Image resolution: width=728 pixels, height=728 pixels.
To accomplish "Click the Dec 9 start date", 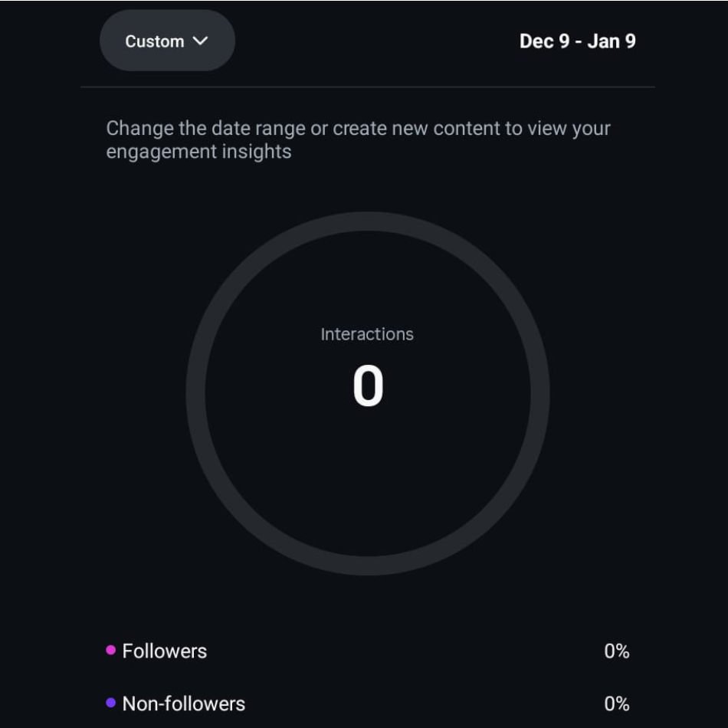I will [544, 41].
